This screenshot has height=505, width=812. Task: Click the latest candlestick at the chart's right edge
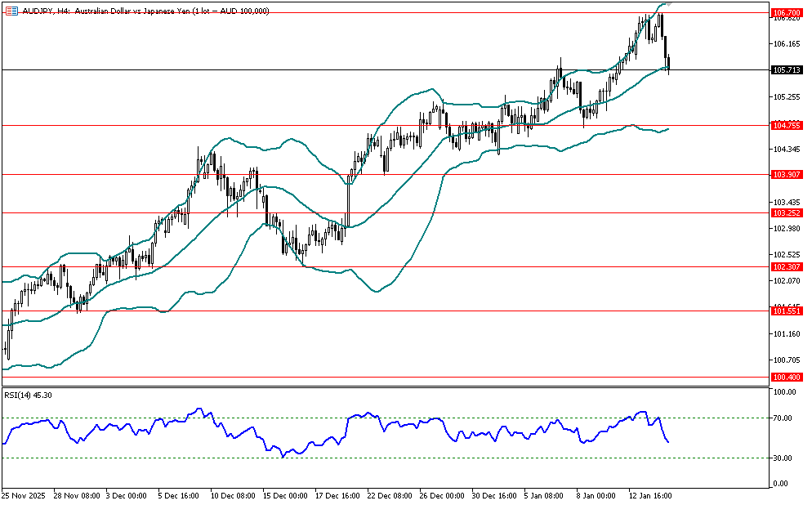coord(669,64)
